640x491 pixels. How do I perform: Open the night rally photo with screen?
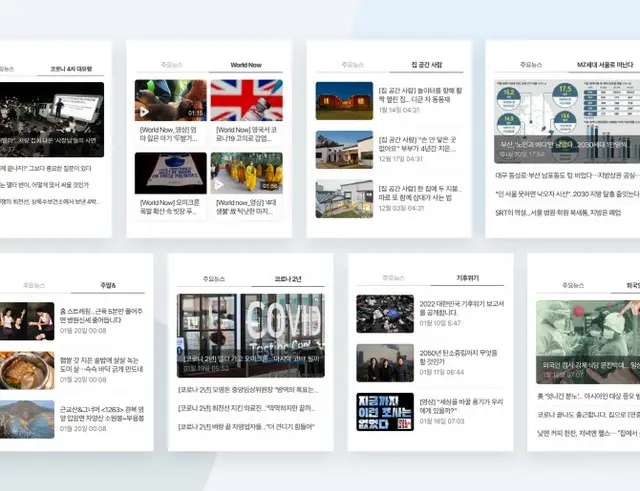click(x=52, y=120)
